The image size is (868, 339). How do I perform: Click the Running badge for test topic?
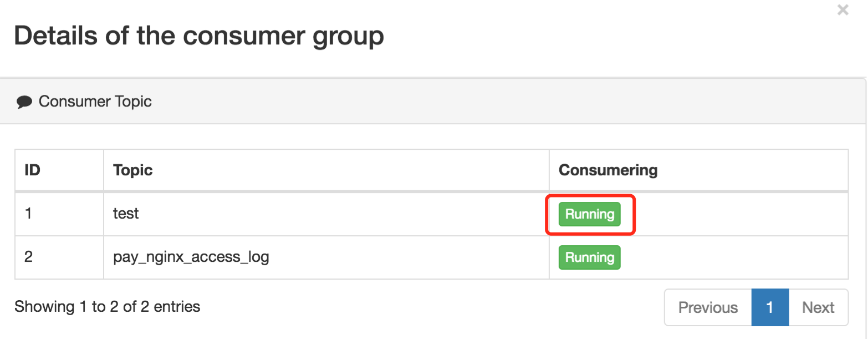(589, 214)
